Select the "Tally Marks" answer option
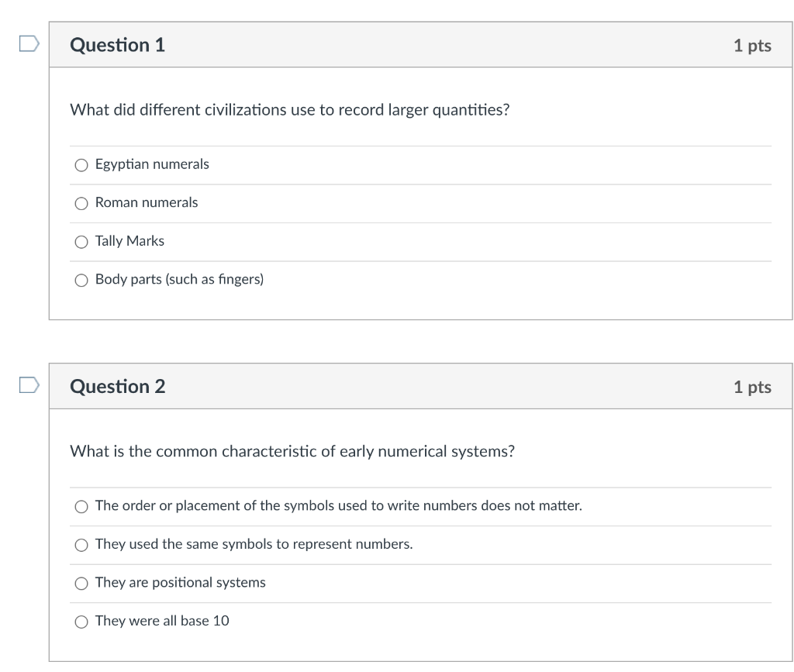The height and width of the screenshot is (672, 794). coord(81,241)
